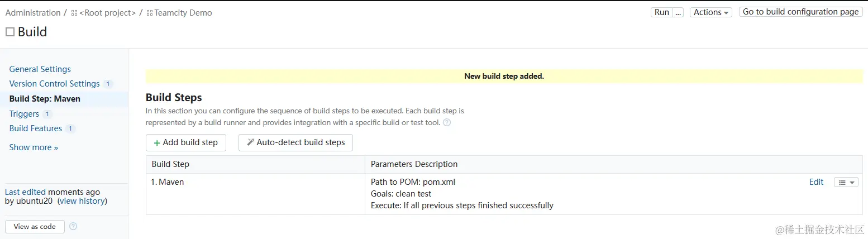Select Triggers in the sidebar
This screenshot has width=868, height=239.
pyautogui.click(x=24, y=114)
